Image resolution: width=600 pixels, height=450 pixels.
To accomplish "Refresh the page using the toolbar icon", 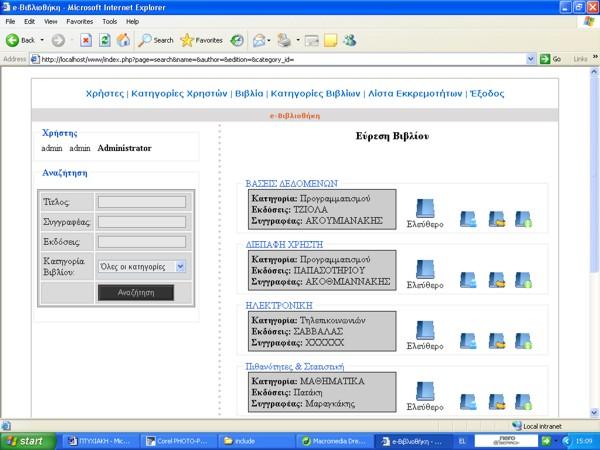I will 104,40.
